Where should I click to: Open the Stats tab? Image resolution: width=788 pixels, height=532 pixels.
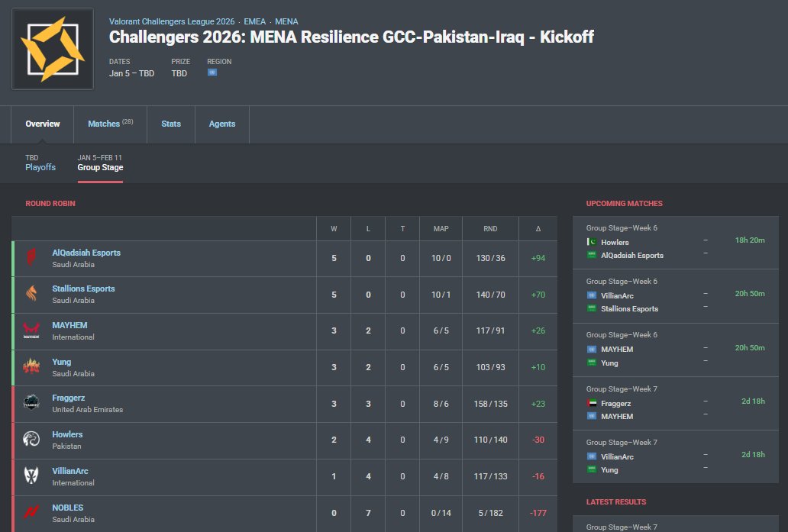pyautogui.click(x=171, y=124)
